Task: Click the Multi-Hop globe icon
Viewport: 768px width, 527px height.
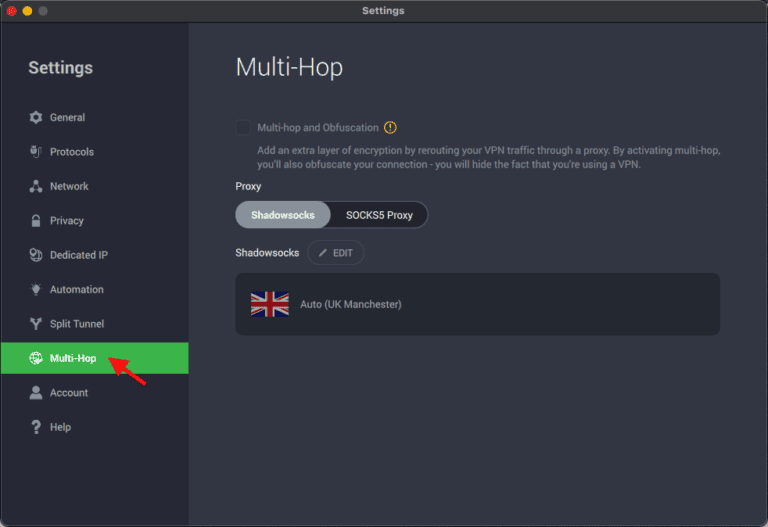Action: (x=36, y=358)
